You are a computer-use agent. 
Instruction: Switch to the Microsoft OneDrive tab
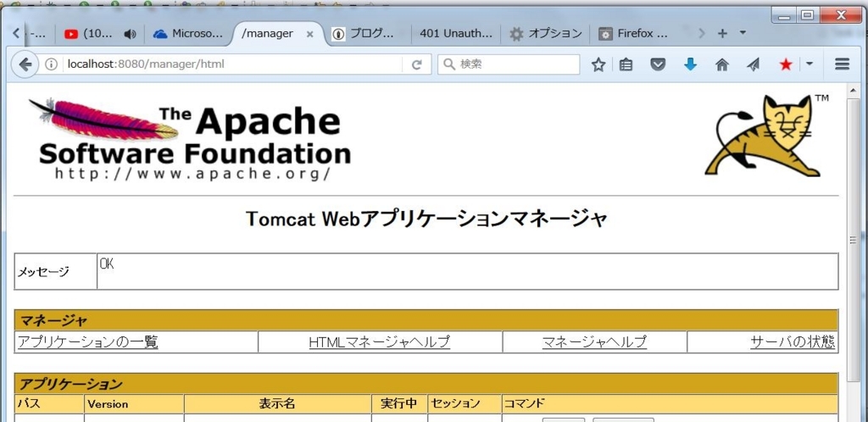click(188, 34)
